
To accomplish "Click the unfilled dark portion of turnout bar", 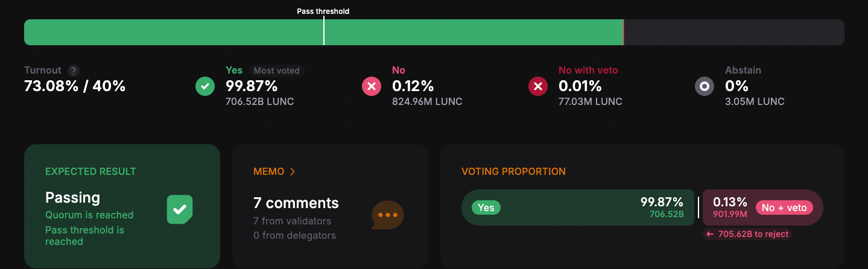I will [x=734, y=32].
